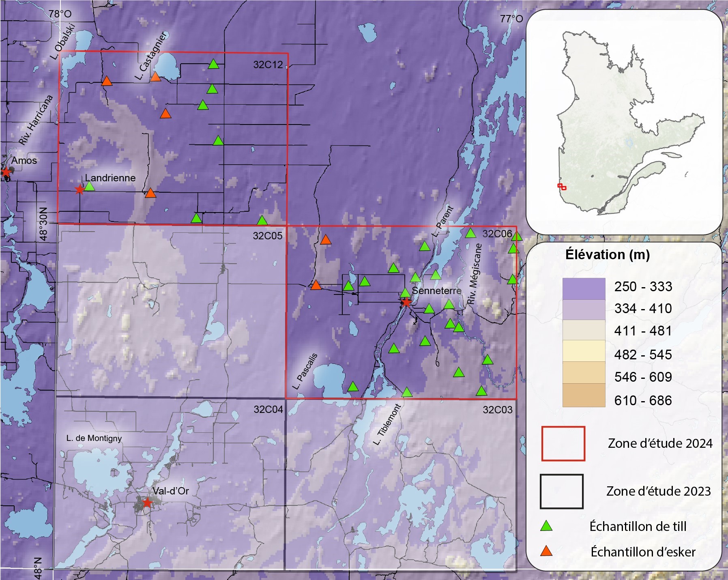Click the Riv. Mégiscane river label

475,274
